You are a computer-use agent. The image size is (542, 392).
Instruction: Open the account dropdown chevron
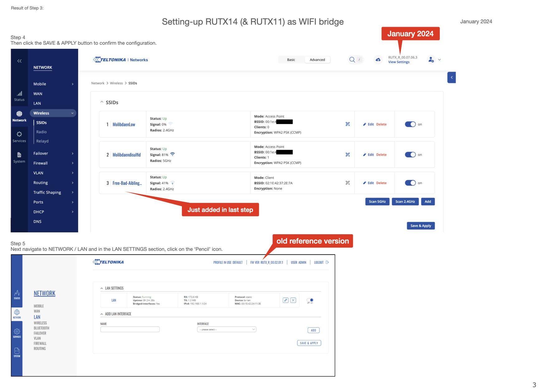439,60
